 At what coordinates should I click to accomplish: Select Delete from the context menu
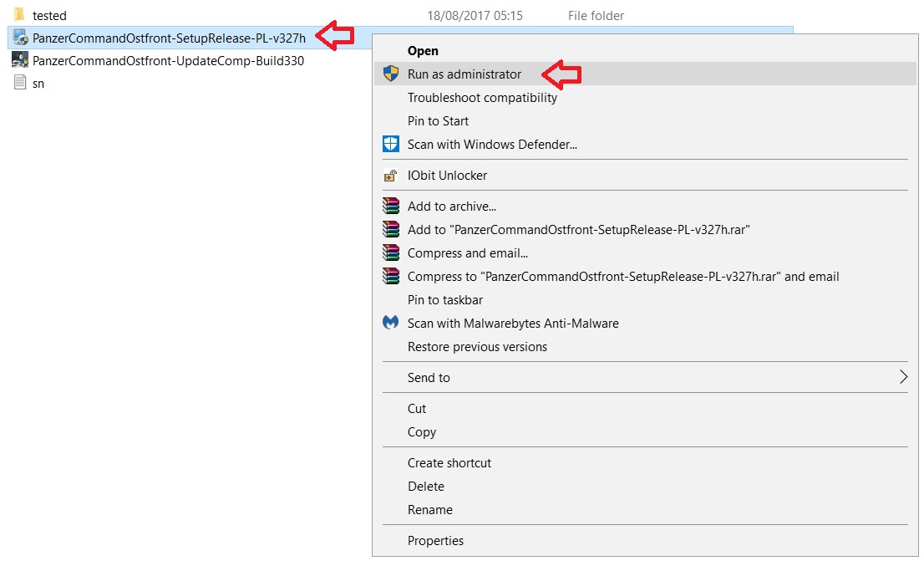pyautogui.click(x=426, y=487)
